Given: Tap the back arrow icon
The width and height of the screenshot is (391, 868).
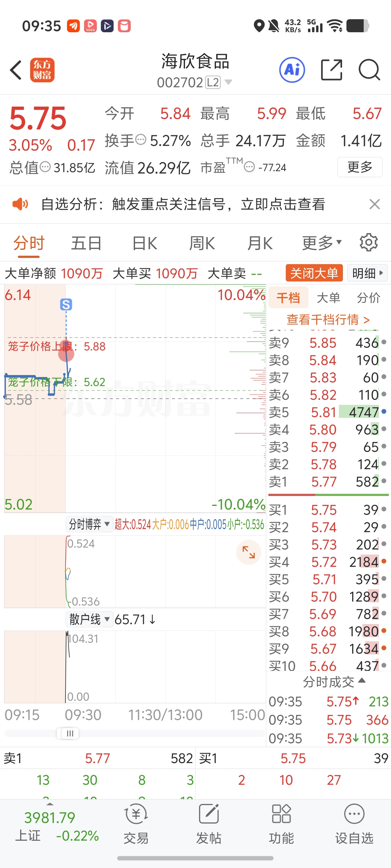Looking at the screenshot, I should (16, 70).
